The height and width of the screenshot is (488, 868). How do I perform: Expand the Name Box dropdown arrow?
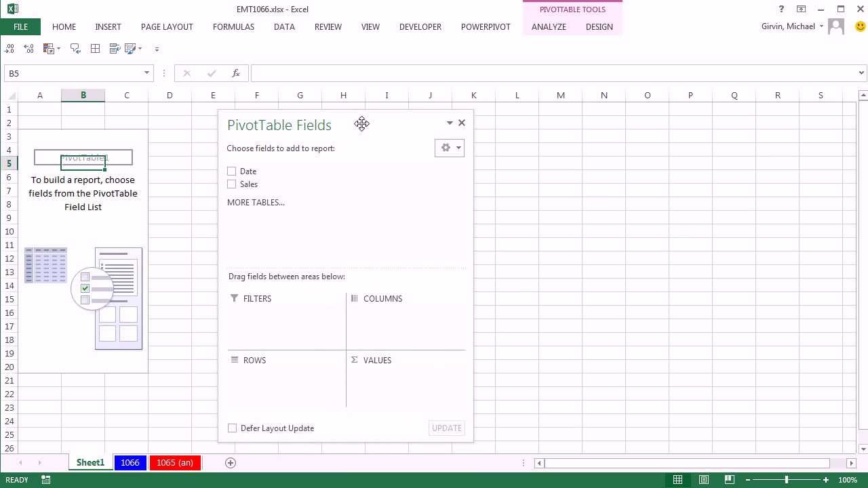(x=146, y=73)
